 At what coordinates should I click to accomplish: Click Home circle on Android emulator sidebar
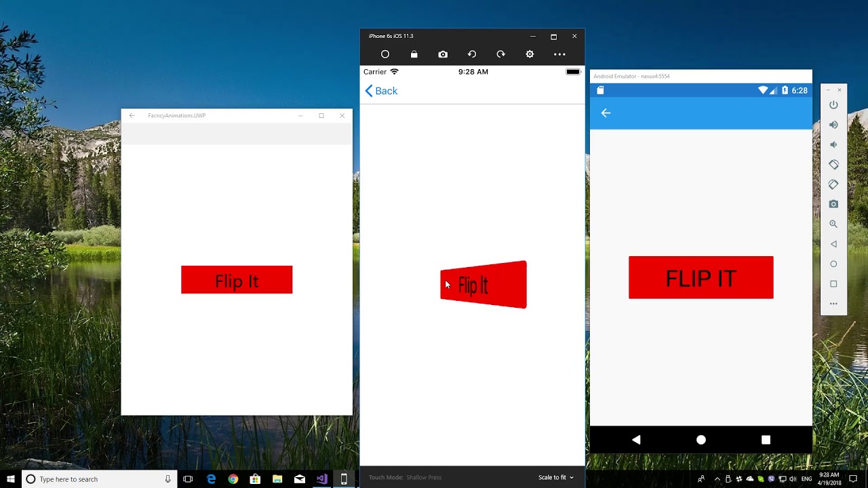click(x=833, y=264)
